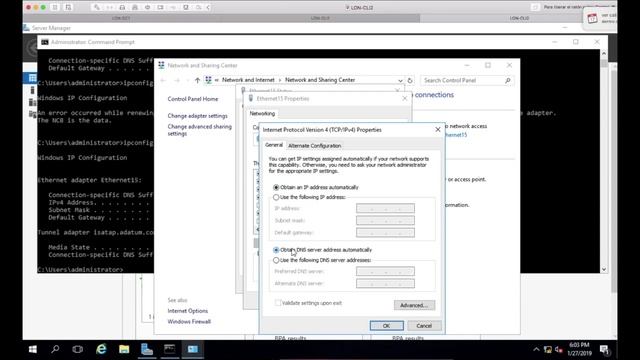640x360 pixels.
Task: Click Network and Internet breadcrumb
Action: pos(248,80)
